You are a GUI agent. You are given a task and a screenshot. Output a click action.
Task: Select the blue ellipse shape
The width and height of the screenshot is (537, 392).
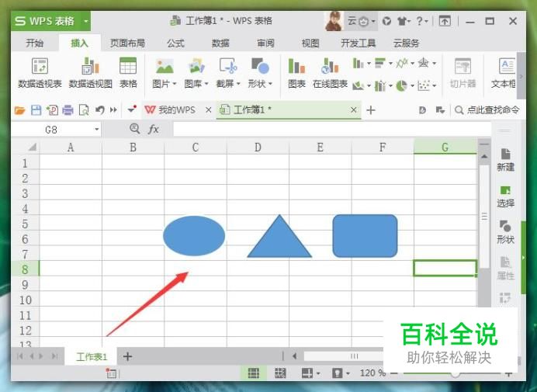pos(194,236)
